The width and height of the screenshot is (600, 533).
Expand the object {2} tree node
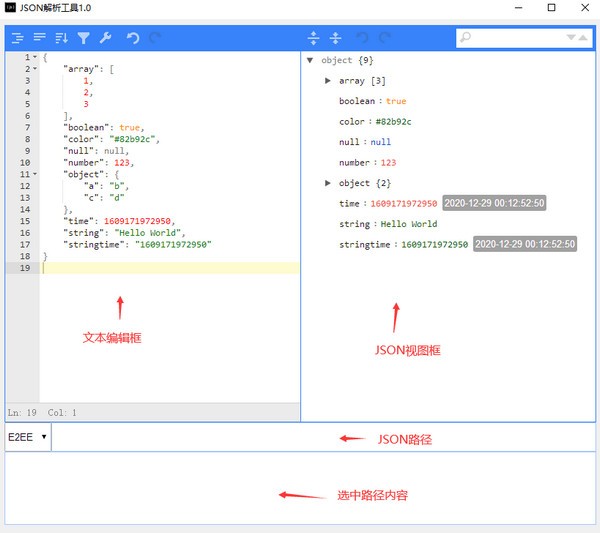328,183
